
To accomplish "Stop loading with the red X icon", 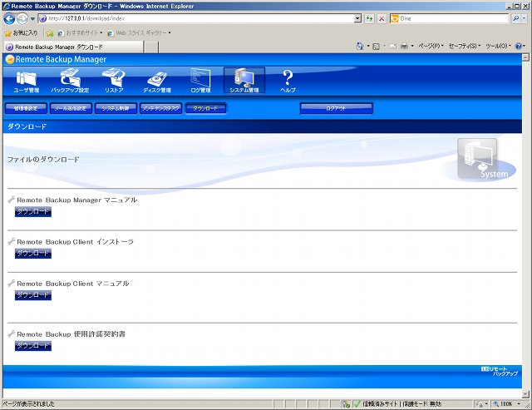I will [382, 18].
